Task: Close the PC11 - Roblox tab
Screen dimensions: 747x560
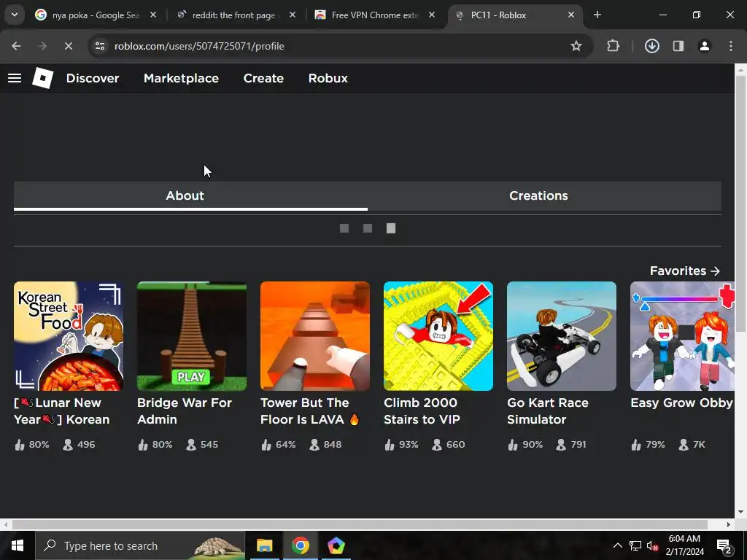Action: coord(571,15)
